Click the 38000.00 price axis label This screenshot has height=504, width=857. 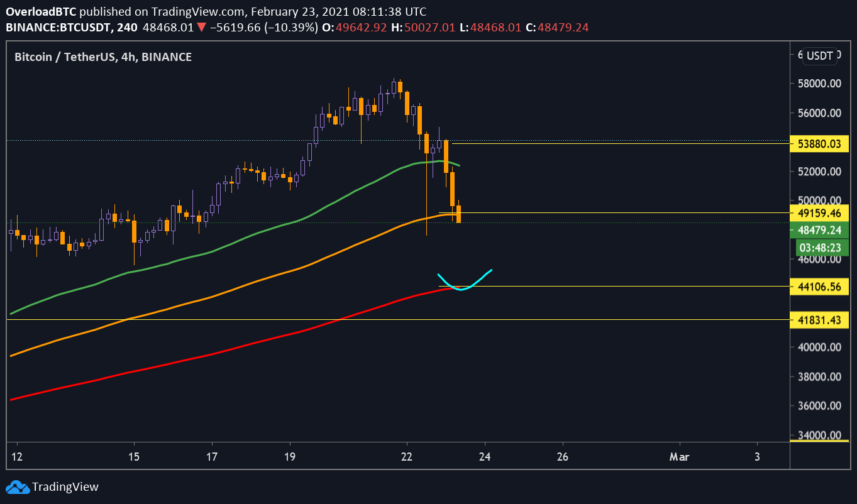819,376
